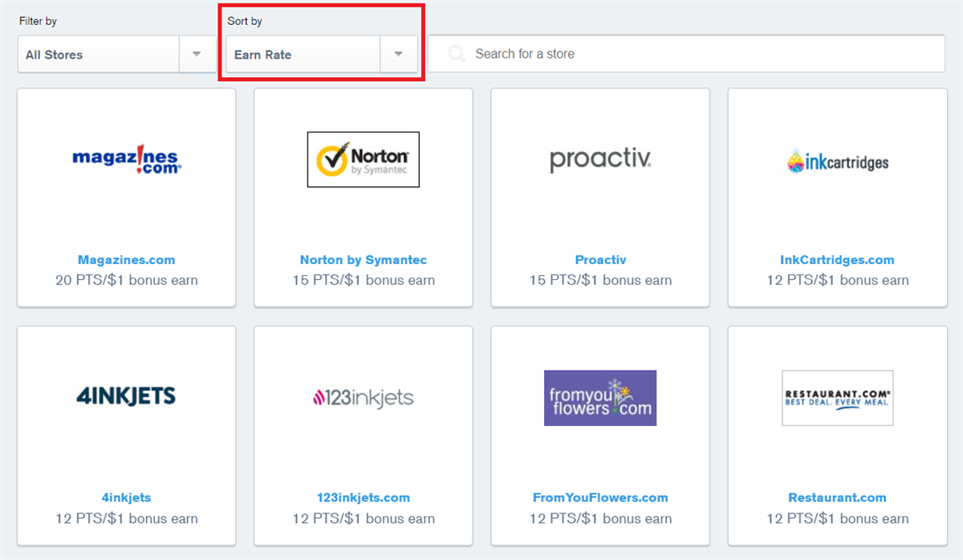
Task: Open the 123inkjets.com store link
Action: click(364, 497)
